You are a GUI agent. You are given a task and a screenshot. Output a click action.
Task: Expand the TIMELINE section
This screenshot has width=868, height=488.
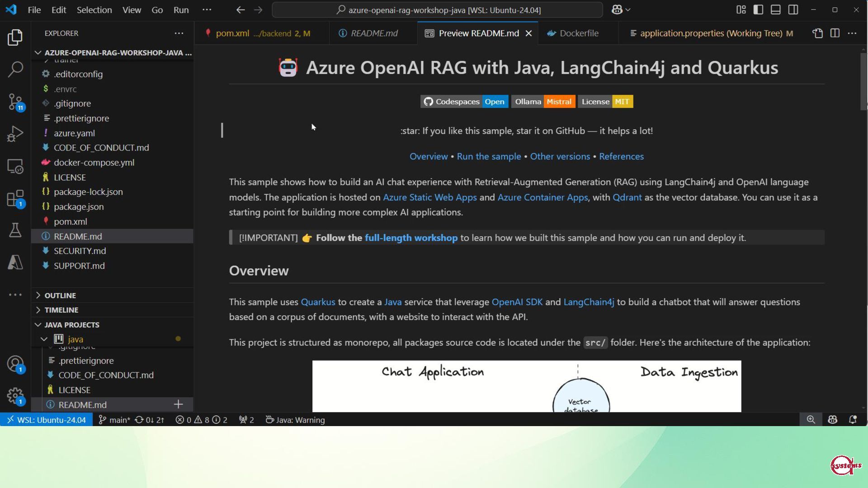(x=112, y=310)
